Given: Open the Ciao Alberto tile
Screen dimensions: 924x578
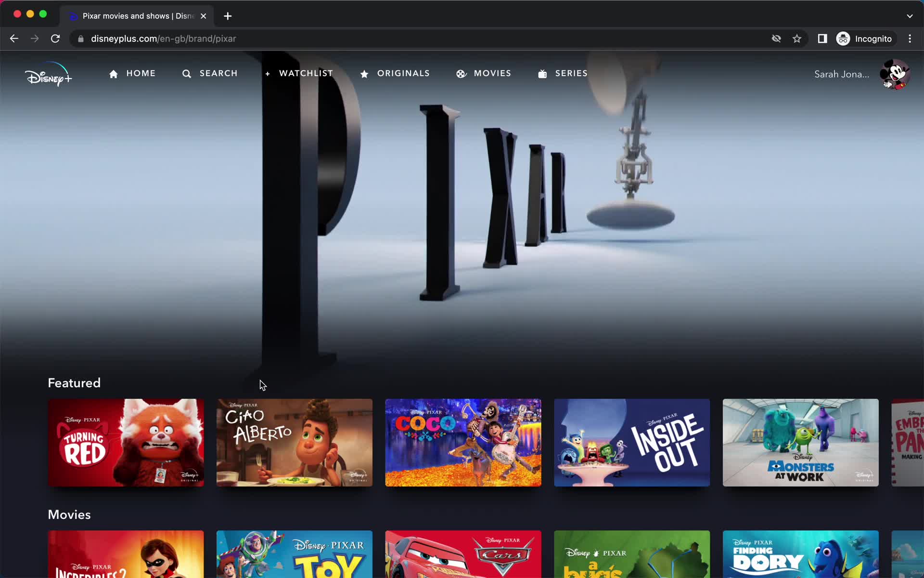Looking at the screenshot, I should 295,442.
